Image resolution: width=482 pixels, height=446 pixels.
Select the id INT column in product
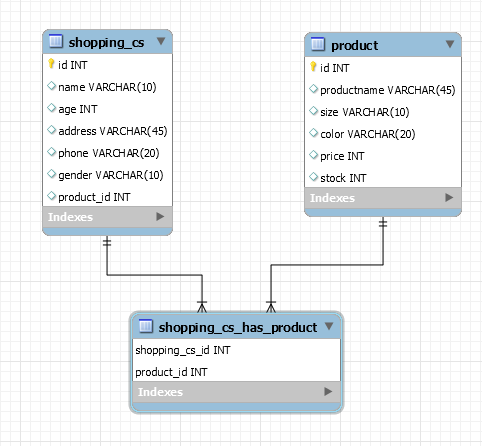coord(383,68)
